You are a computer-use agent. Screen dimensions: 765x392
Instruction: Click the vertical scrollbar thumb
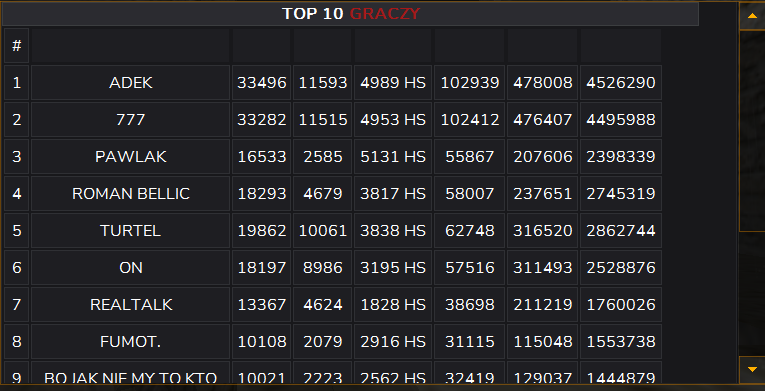(x=752, y=131)
